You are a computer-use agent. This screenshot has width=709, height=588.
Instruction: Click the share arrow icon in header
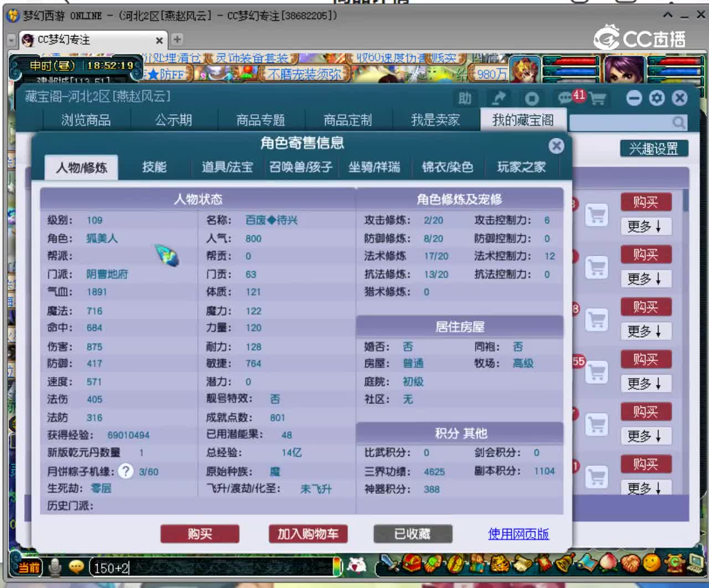click(499, 99)
